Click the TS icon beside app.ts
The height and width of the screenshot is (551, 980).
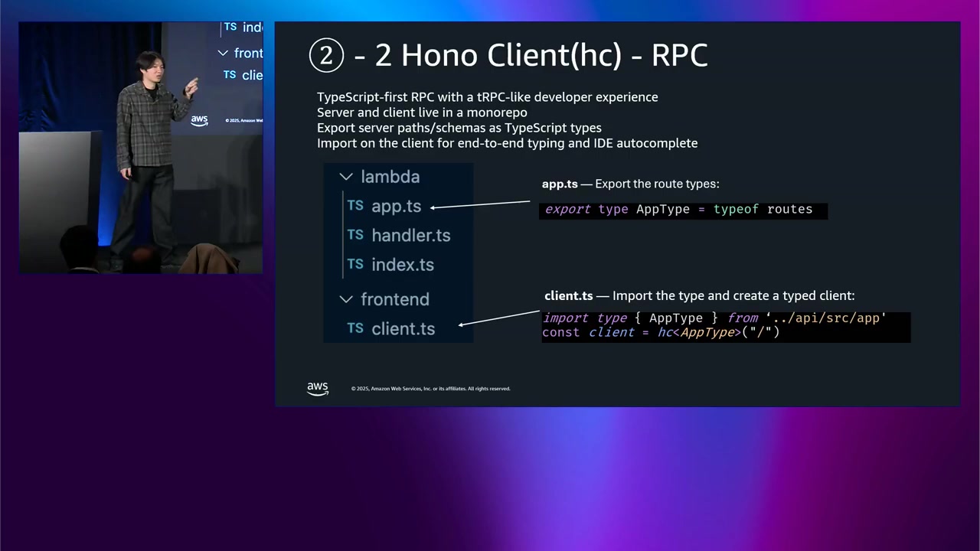[x=355, y=205]
